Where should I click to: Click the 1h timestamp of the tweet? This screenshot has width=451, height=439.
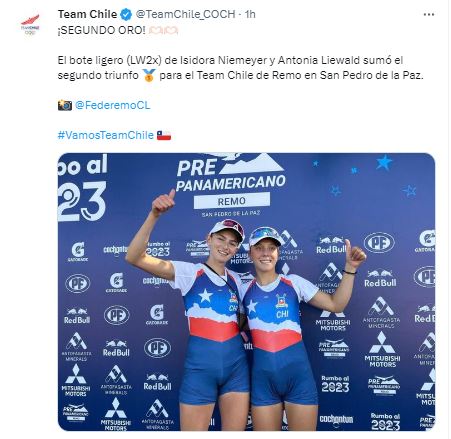click(250, 14)
